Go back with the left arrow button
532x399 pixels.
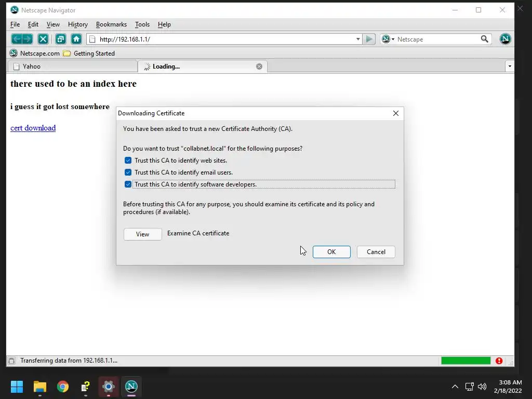point(16,39)
